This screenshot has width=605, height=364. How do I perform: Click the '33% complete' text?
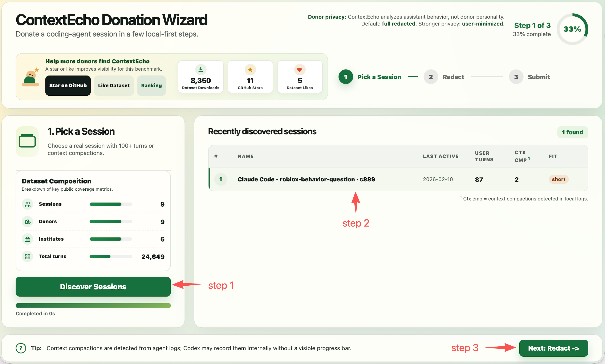click(x=532, y=34)
